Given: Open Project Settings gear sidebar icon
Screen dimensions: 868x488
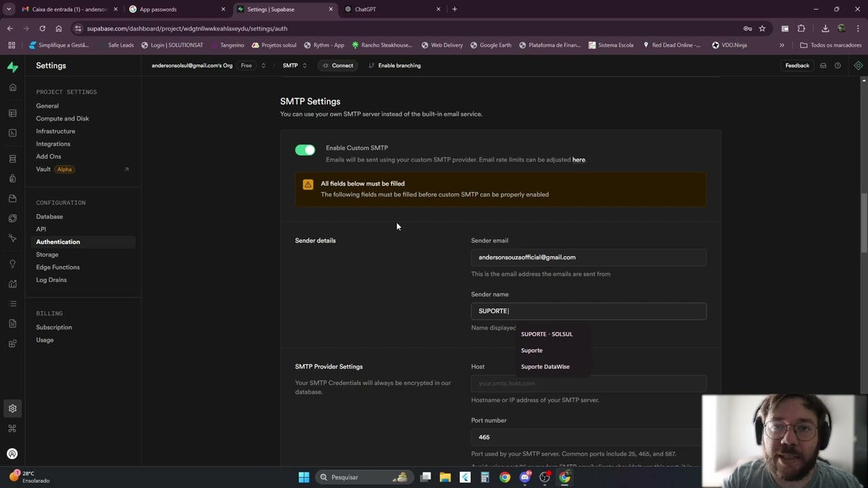Looking at the screenshot, I should tap(12, 409).
